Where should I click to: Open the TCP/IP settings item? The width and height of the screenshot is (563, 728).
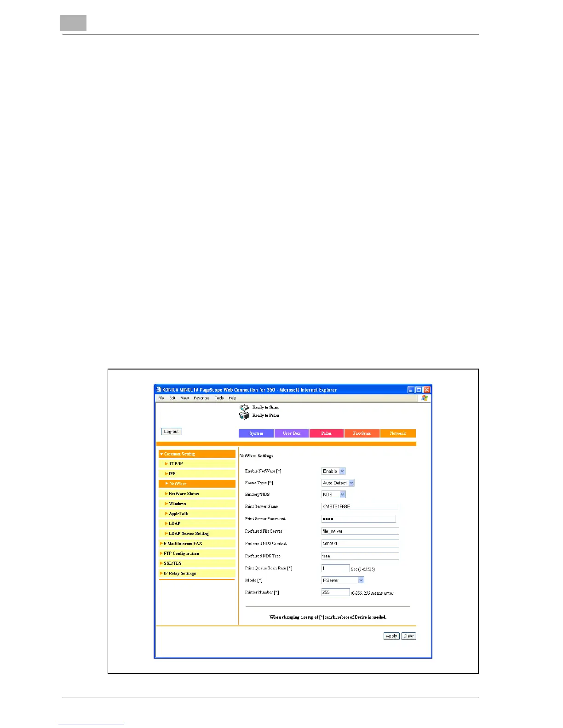pyautogui.click(x=197, y=464)
